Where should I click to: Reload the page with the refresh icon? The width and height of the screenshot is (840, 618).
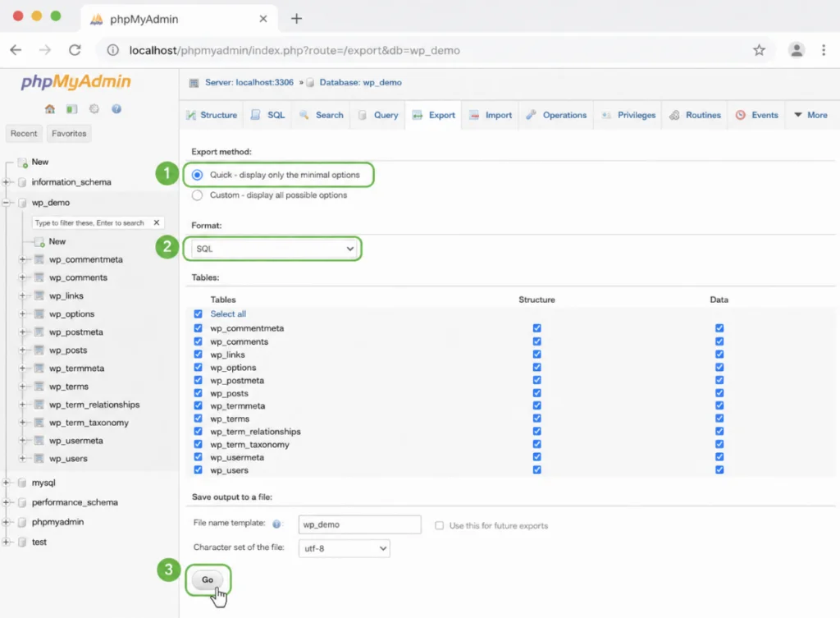tap(75, 50)
